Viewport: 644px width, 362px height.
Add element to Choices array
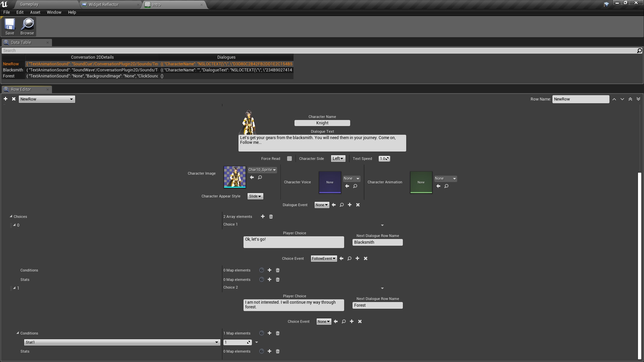[x=263, y=217]
